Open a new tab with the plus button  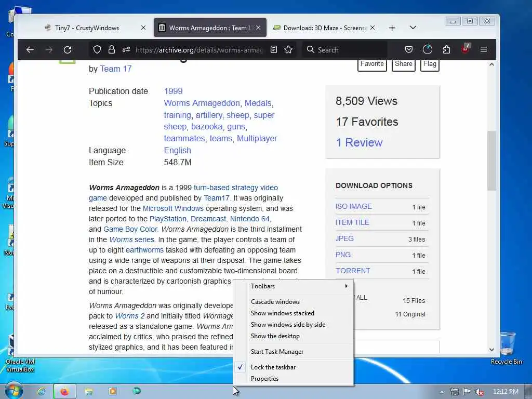click(392, 28)
